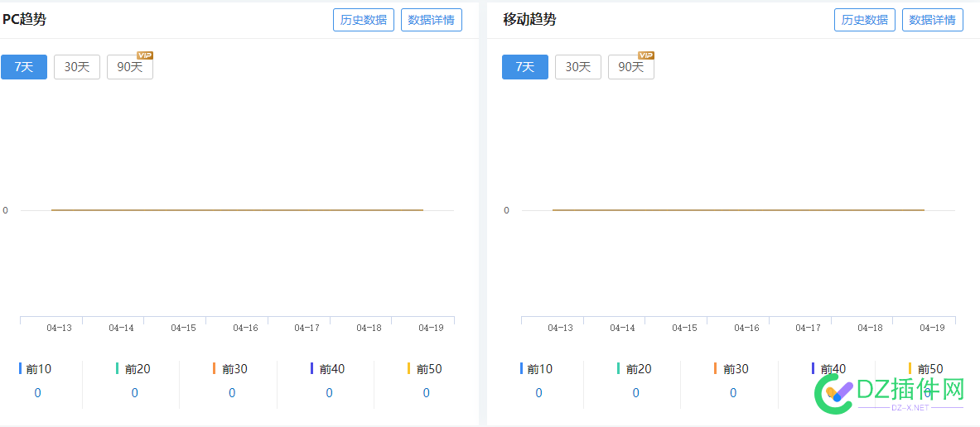980x427 pixels.
Task: Click the flat trend line in 移动趋势 chart
Action: point(739,210)
